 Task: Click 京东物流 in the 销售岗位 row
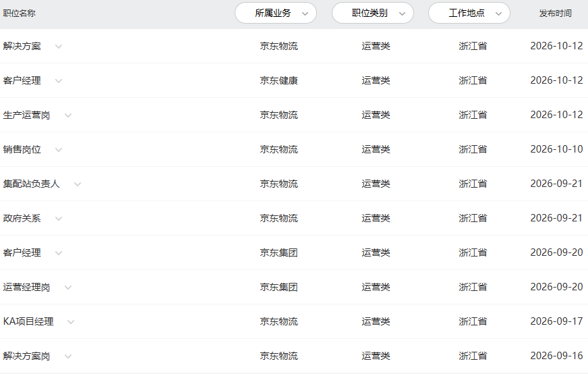pyautogui.click(x=279, y=149)
